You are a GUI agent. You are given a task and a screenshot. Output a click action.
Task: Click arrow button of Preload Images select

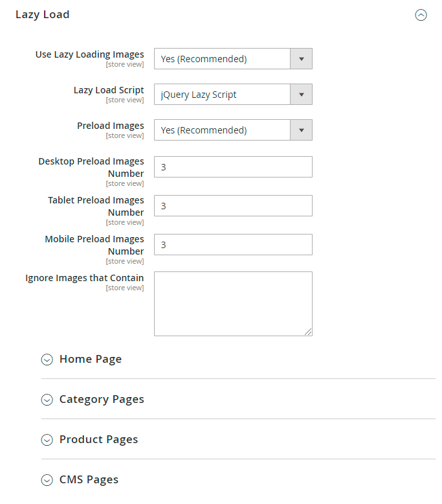click(301, 130)
